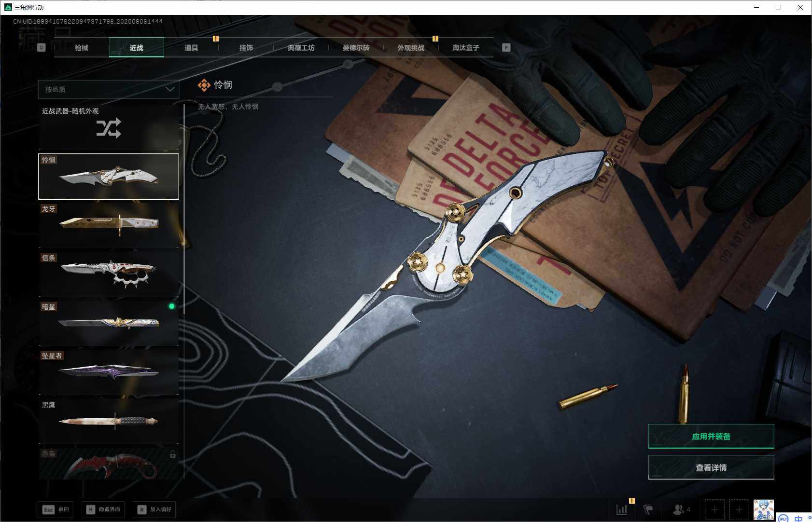Click the E key next-tab icon

coord(506,47)
